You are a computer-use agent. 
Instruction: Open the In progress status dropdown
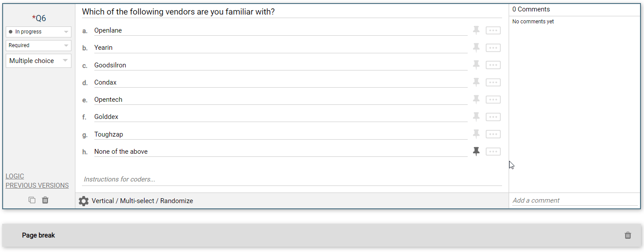point(38,32)
